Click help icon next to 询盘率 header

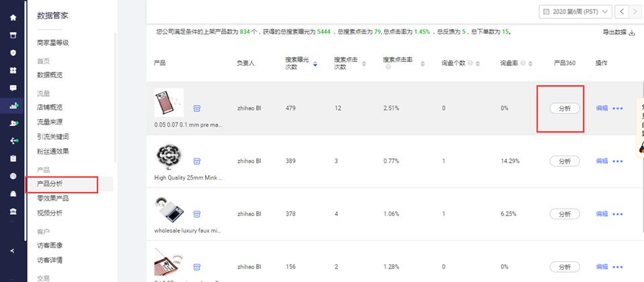523,63
